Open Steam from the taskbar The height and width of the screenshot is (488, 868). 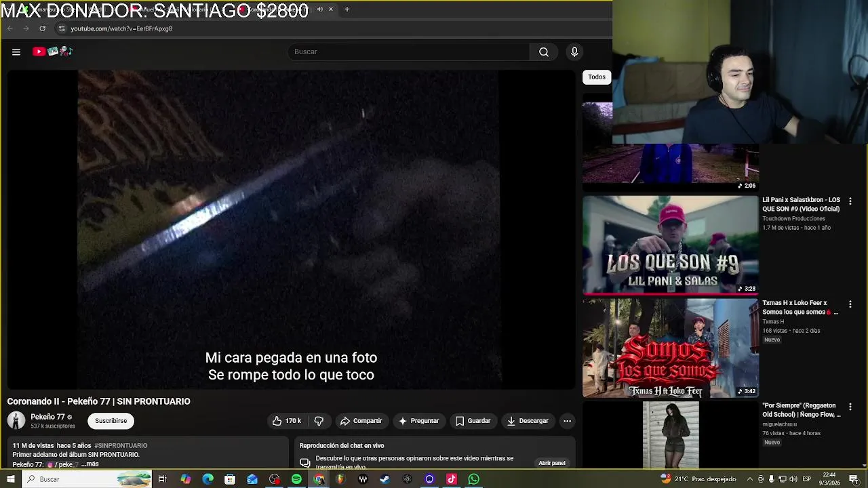point(384,479)
